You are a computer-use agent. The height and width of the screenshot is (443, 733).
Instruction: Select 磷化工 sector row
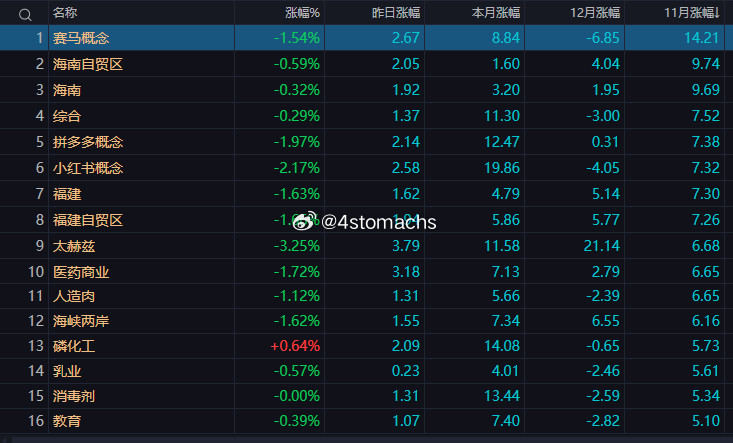pyautogui.click(x=73, y=347)
